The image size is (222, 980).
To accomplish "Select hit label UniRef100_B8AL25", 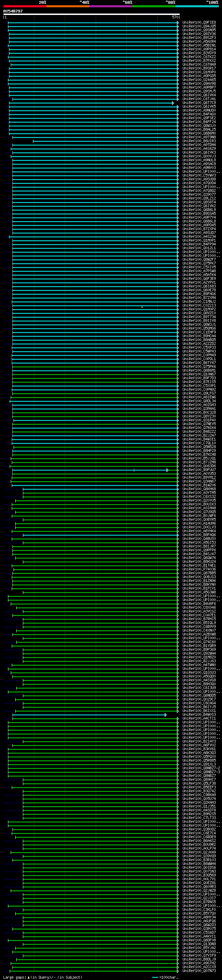I will 199,129.
